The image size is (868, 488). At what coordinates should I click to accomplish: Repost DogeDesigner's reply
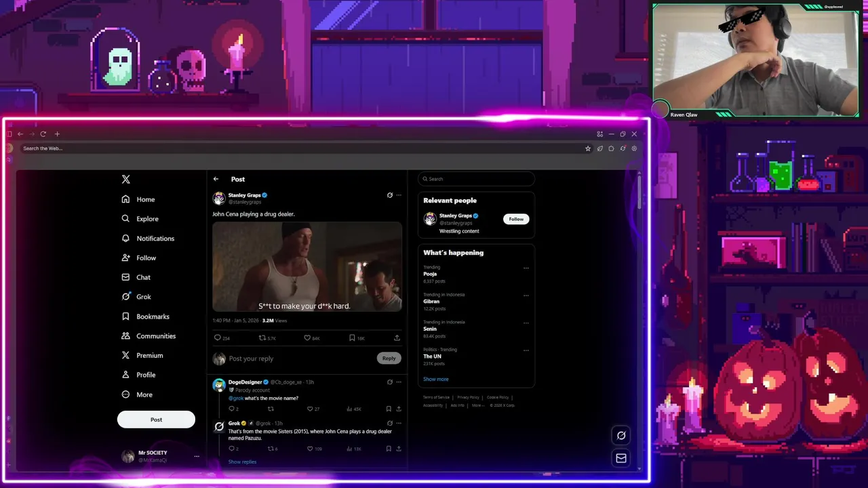[271, 409]
